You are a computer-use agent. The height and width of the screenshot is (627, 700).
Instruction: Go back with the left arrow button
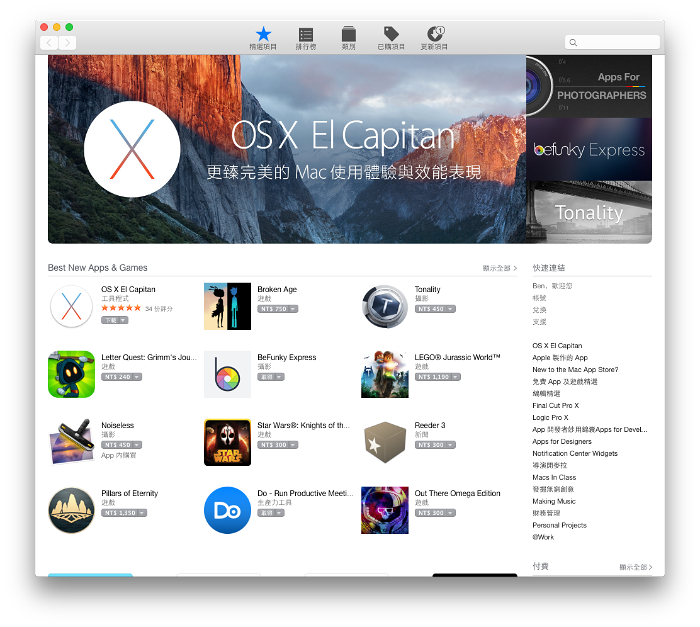point(49,43)
